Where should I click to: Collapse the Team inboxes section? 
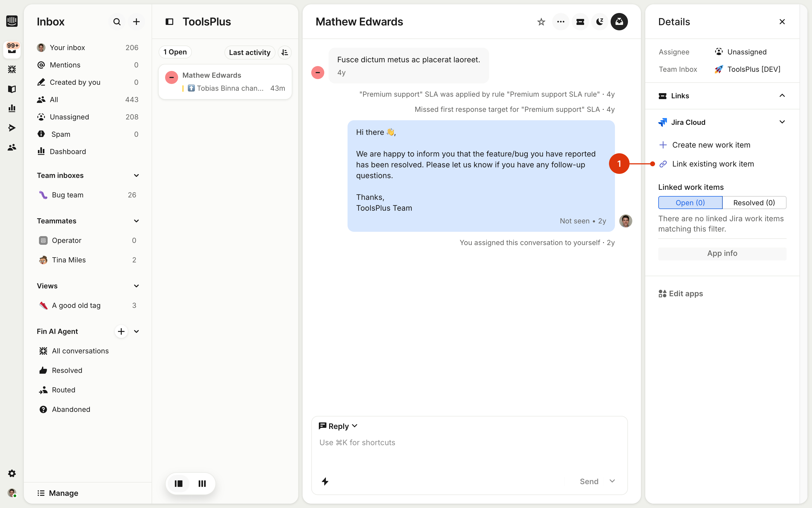click(x=136, y=175)
